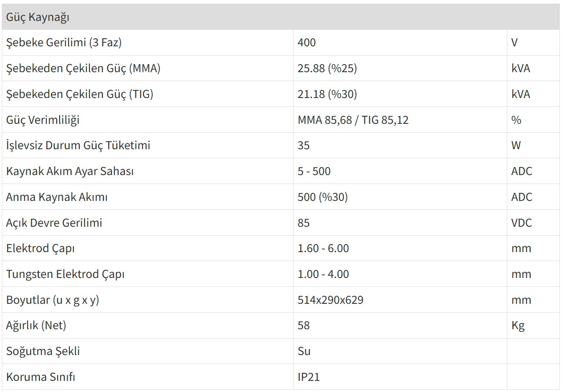
Task: Click İşlevsiz Durum Güç Tüketimi label
Action: click(x=78, y=146)
